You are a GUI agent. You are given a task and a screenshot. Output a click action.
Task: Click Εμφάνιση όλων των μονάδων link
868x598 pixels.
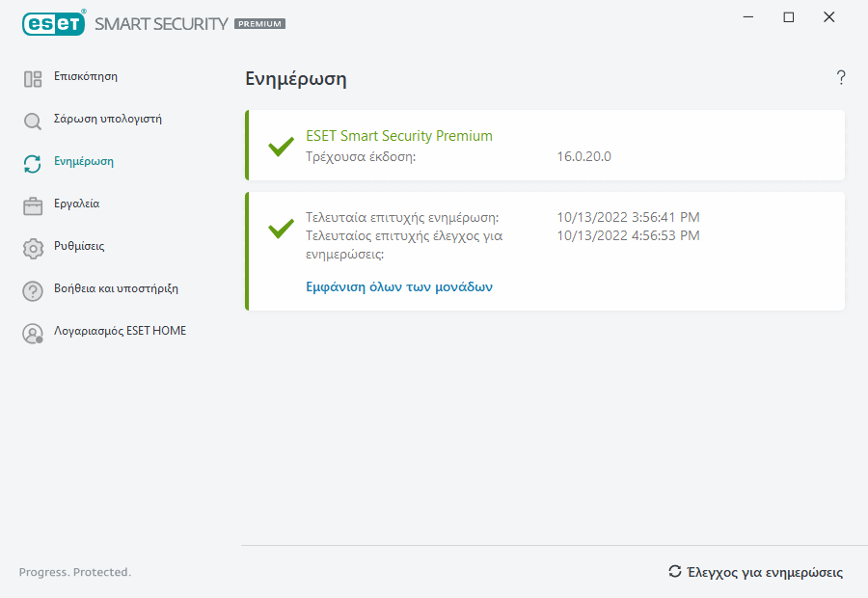point(399,286)
